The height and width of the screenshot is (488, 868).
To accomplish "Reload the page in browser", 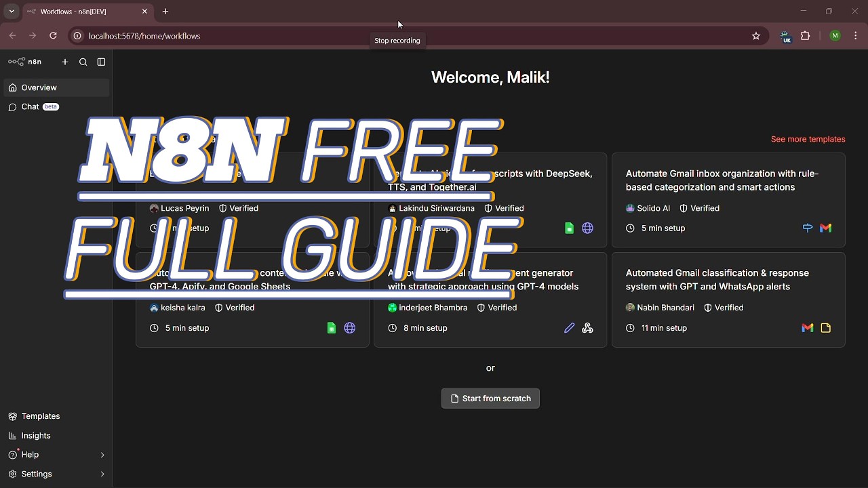I will [x=53, y=36].
